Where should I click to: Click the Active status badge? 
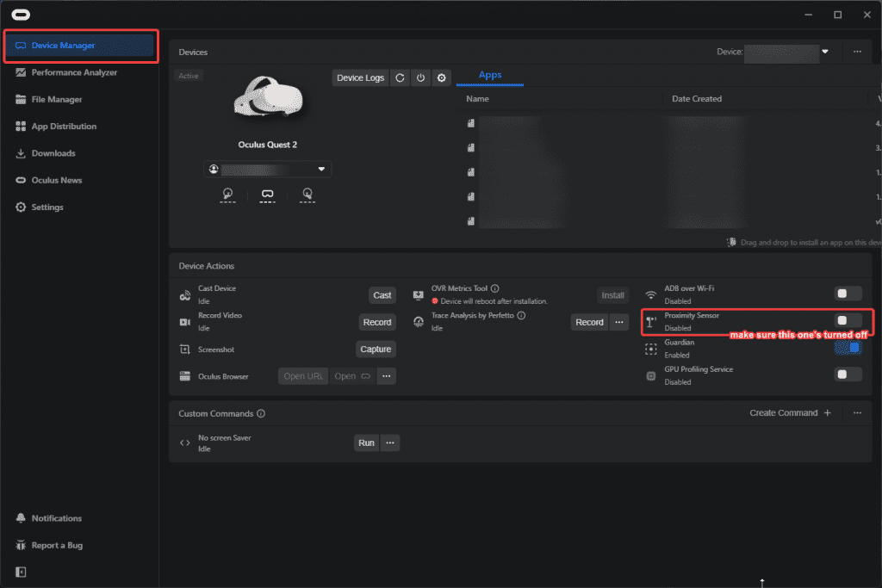tap(189, 76)
